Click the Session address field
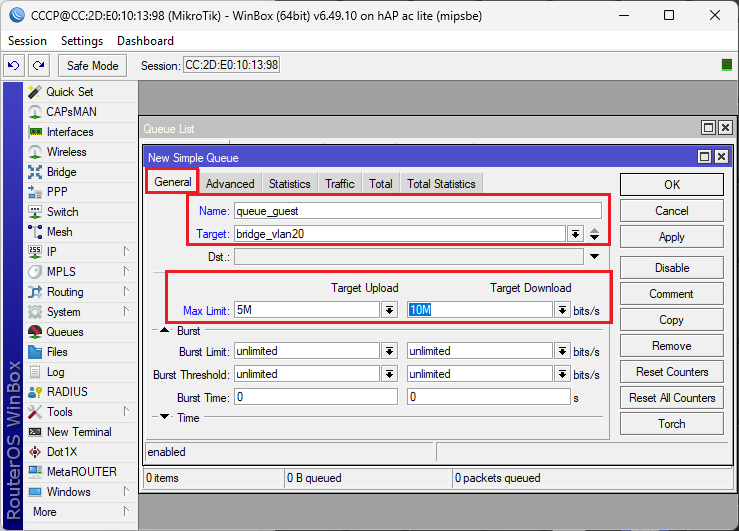The image size is (739, 531). click(x=231, y=65)
